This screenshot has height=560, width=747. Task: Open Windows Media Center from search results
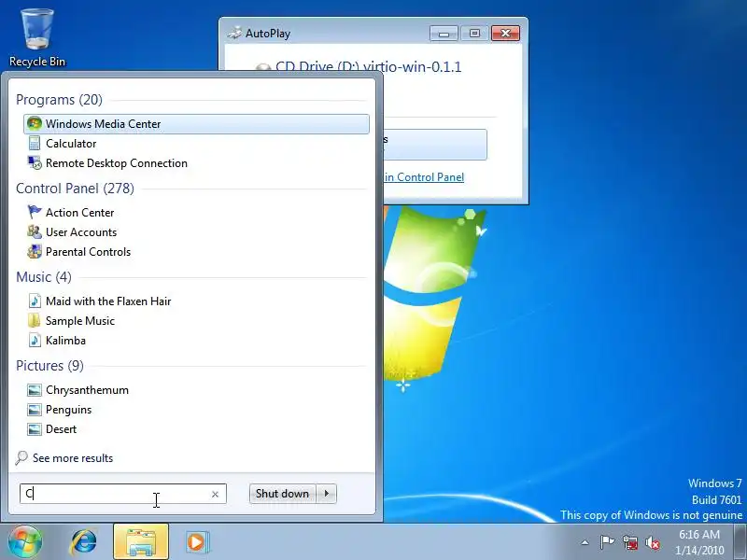196,124
